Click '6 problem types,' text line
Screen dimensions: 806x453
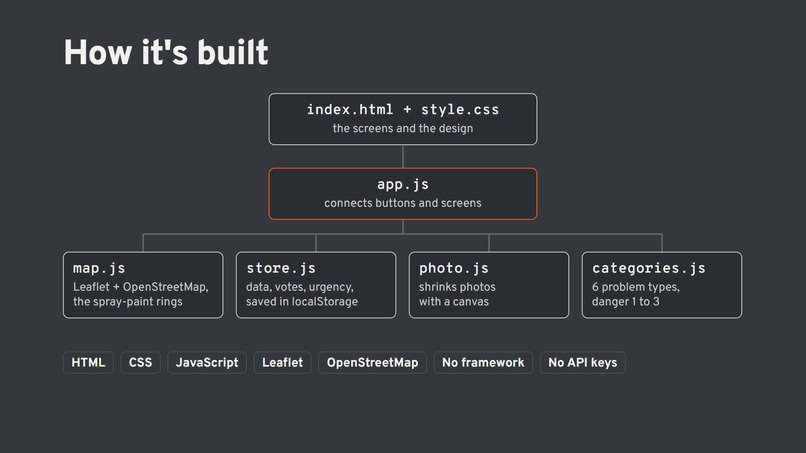tap(635, 287)
